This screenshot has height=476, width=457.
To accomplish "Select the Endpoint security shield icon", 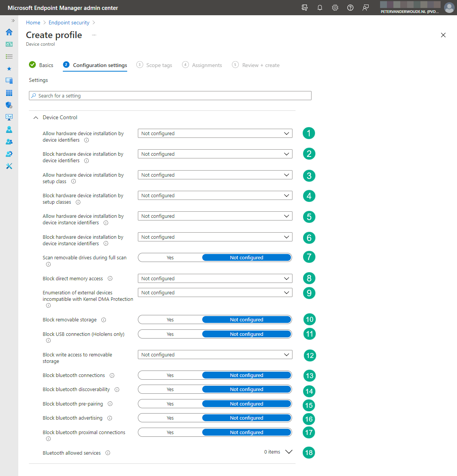I will point(9,105).
